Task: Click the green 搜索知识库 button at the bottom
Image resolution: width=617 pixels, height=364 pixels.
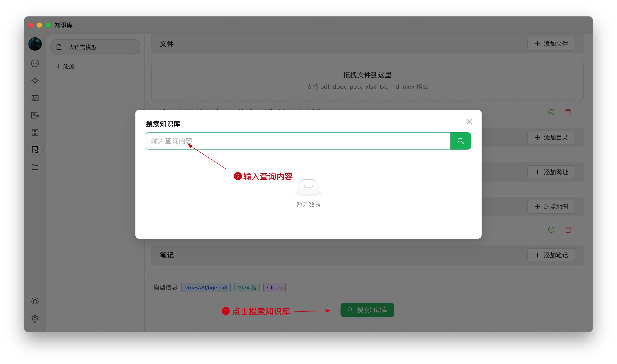Action: tap(367, 310)
